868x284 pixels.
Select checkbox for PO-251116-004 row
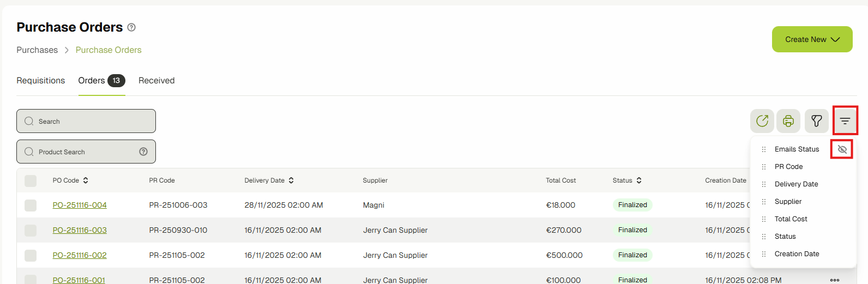pos(31,206)
